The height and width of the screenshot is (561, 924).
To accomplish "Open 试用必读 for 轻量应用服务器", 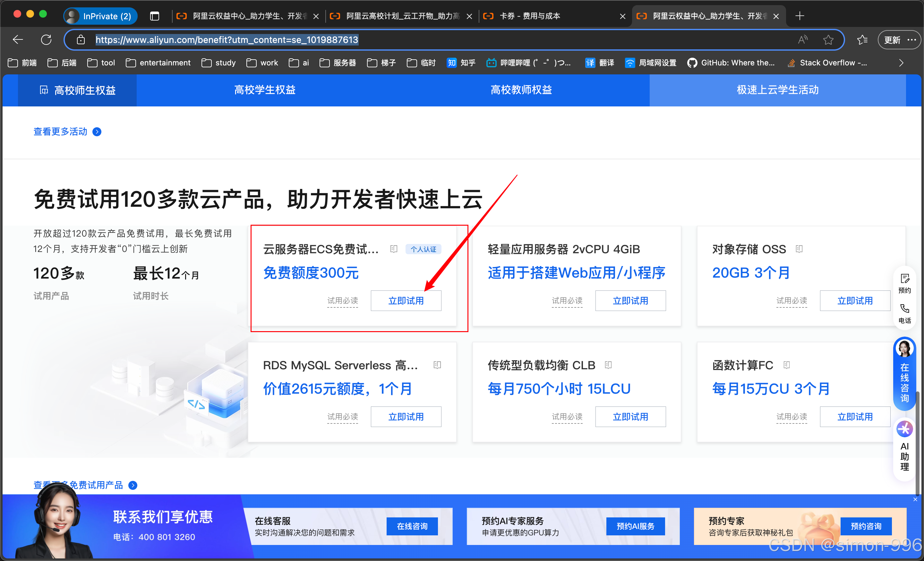I will (567, 301).
